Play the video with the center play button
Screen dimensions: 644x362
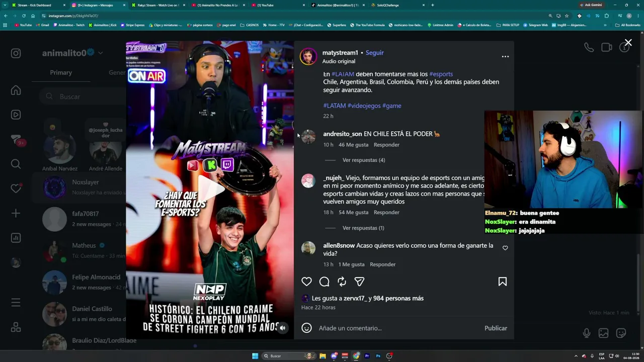pos(211,190)
